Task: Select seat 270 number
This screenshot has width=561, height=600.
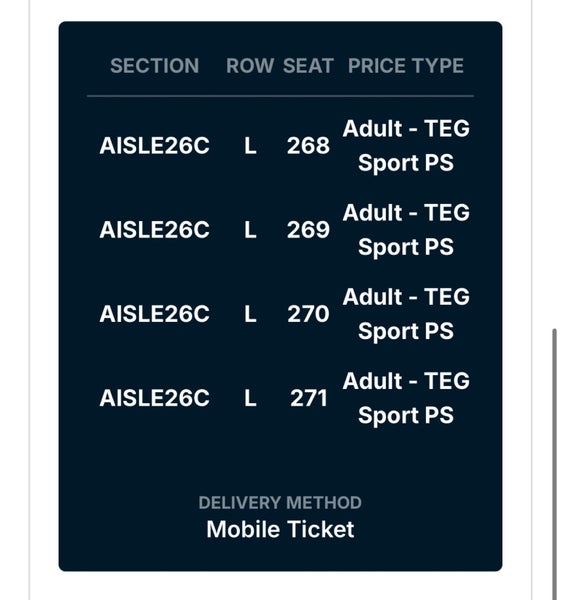Action: click(308, 314)
